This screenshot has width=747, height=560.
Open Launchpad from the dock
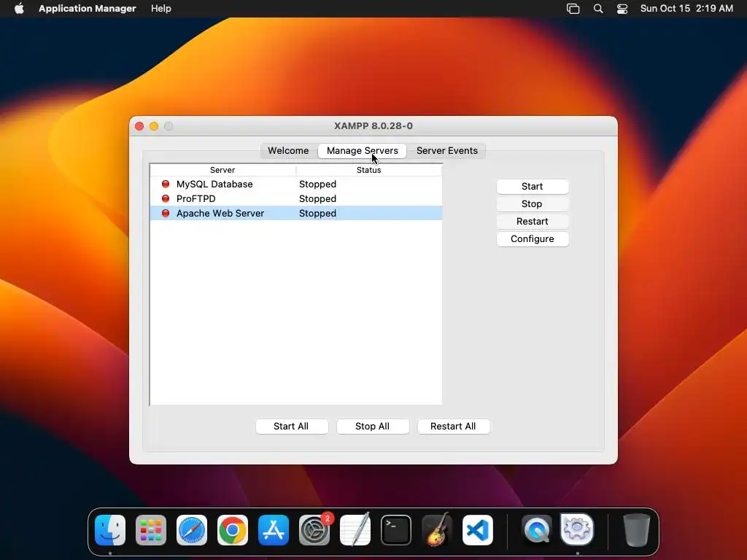(151, 530)
